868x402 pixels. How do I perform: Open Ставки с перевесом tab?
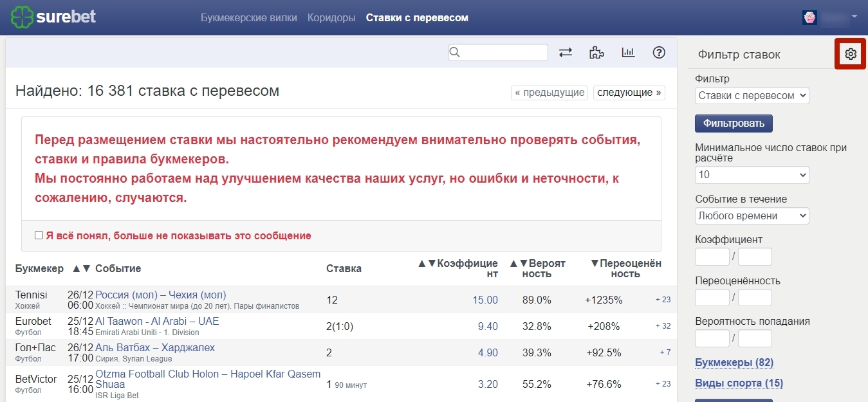click(x=417, y=17)
